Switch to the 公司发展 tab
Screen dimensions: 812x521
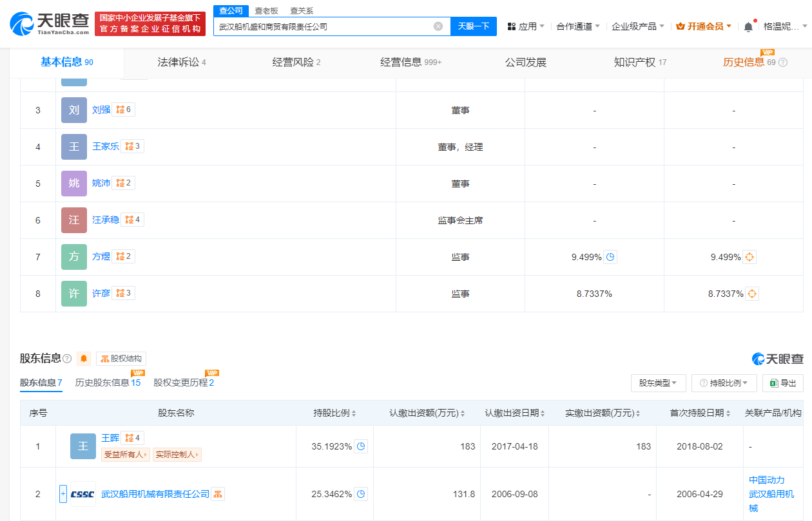(x=526, y=62)
